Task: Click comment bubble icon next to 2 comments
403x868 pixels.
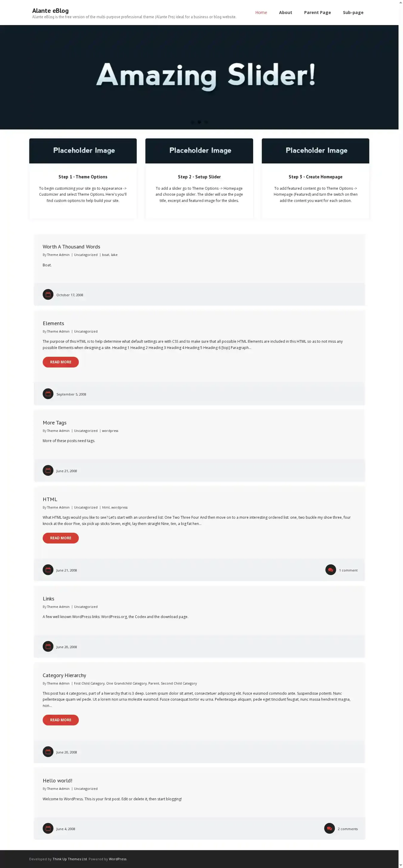Action: click(330, 829)
